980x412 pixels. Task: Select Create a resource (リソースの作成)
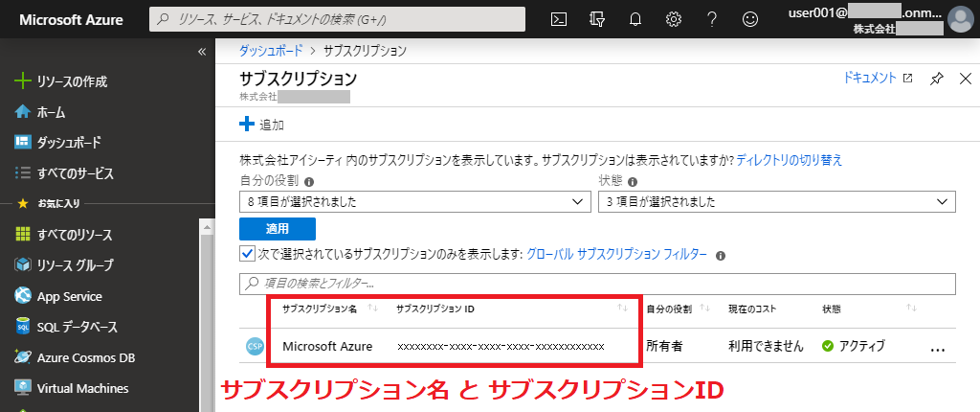coord(61,81)
